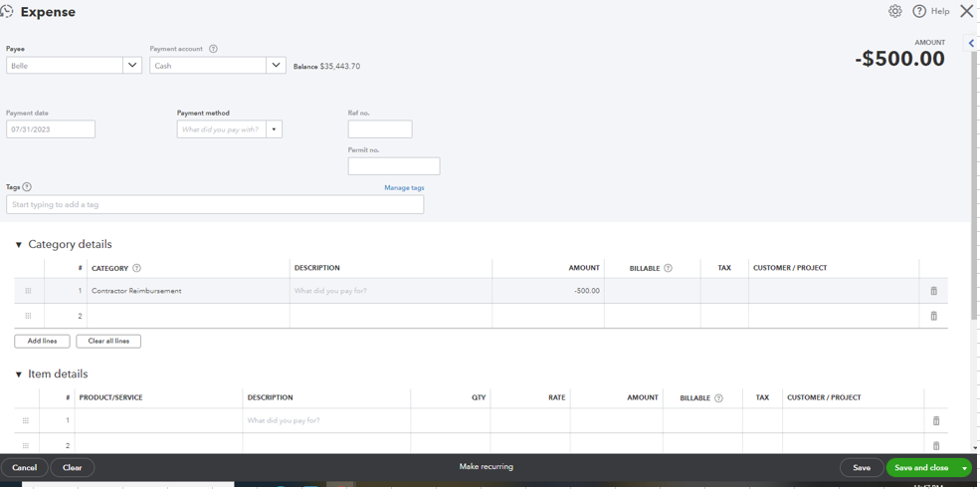Click the Add lines button

(42, 342)
